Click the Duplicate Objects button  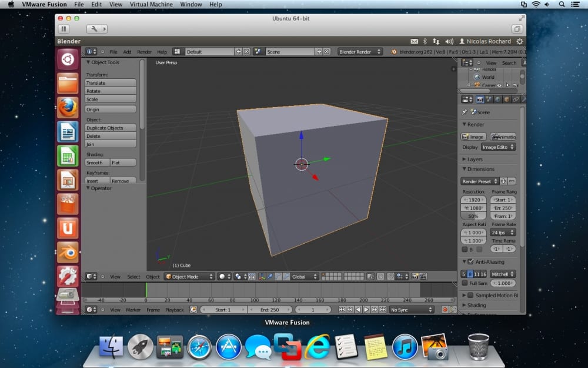[111, 128]
